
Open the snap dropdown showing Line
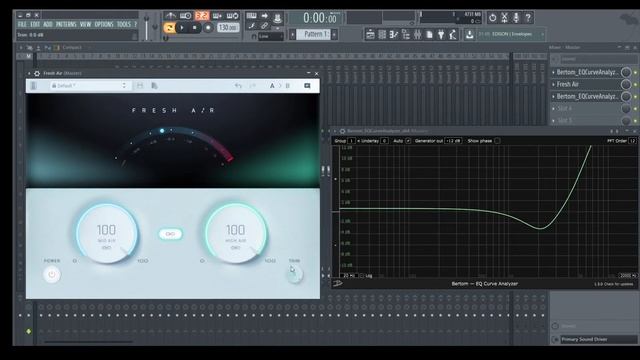point(270,36)
